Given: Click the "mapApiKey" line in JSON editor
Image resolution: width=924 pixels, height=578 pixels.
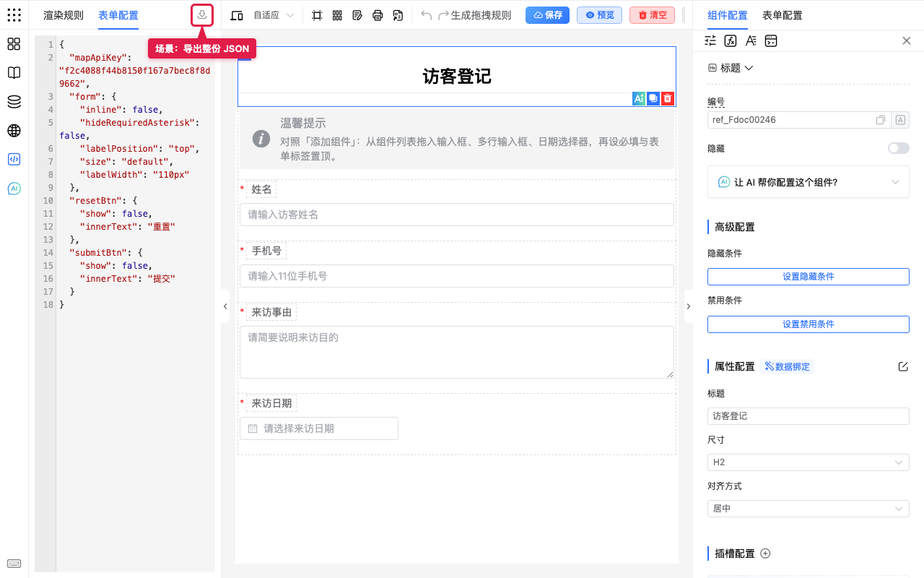Looking at the screenshot, I should coord(136,70).
